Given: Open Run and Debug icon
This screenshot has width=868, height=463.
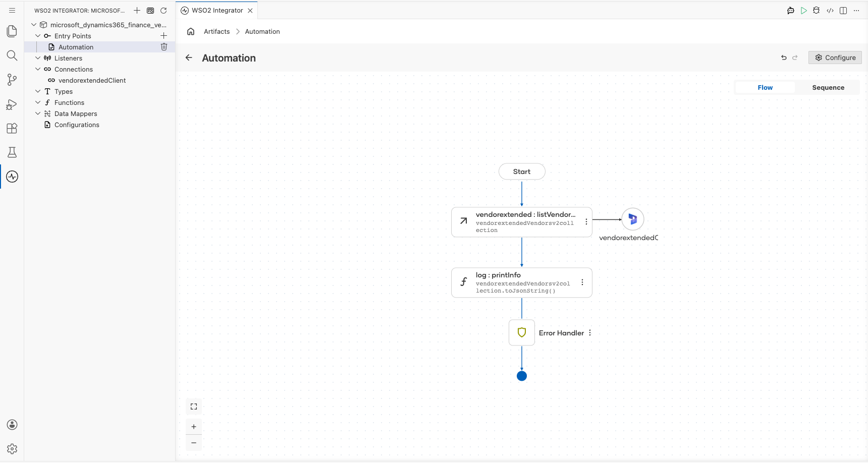Looking at the screenshot, I should pos(12,104).
